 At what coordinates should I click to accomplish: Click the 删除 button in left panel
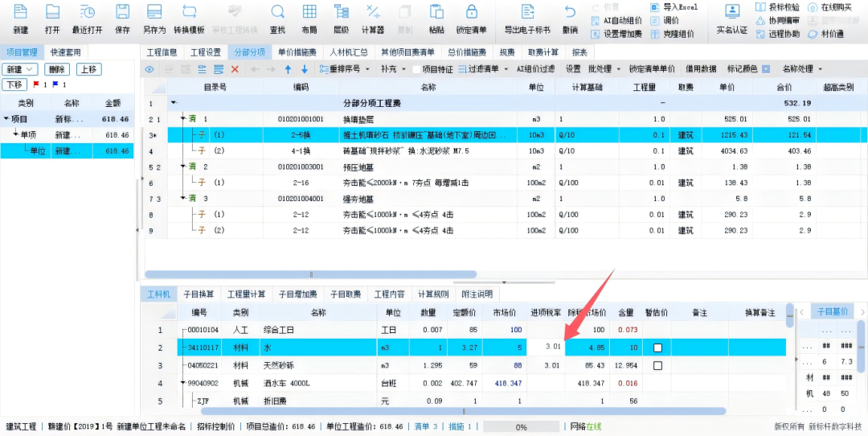point(56,69)
